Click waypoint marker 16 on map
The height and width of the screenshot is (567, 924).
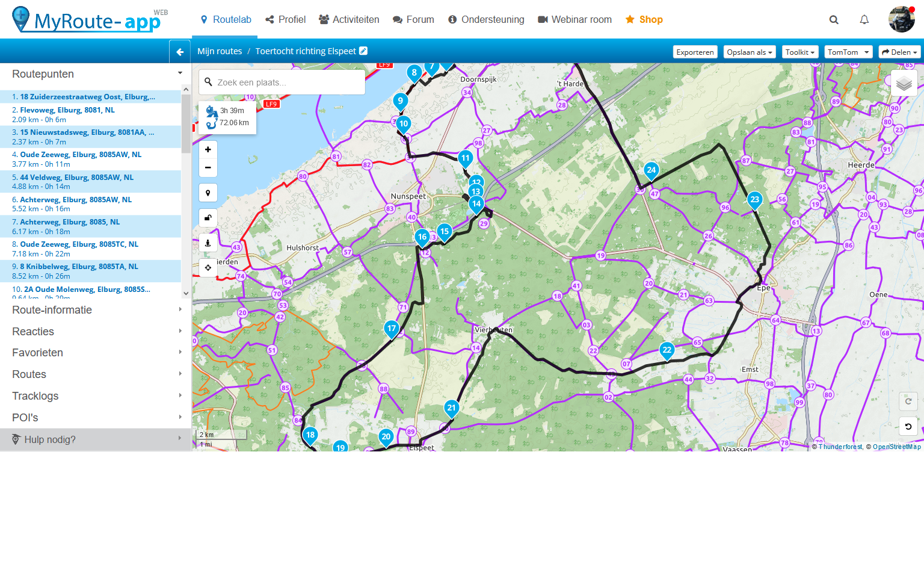[422, 238]
